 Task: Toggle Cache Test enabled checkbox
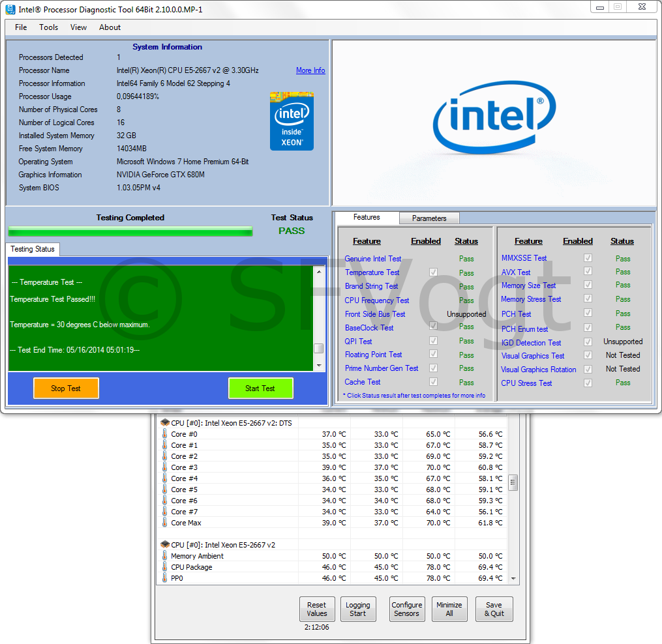click(433, 381)
